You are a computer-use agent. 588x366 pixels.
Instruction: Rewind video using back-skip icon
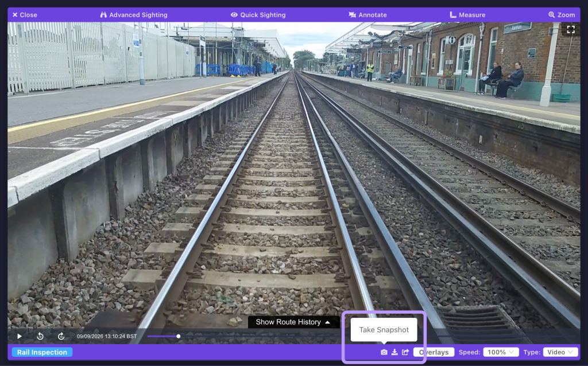pyautogui.click(x=40, y=336)
